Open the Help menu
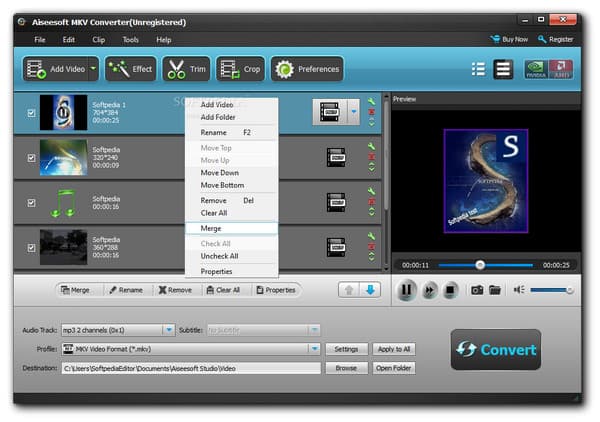Screen dimensions: 600x422 pyautogui.click(x=163, y=39)
